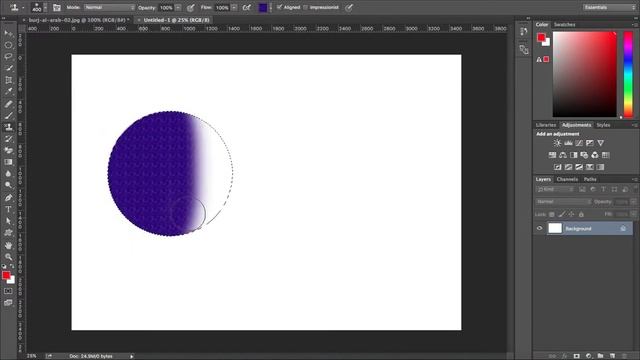Select the Path Selection tool
Screen dimensions: 640x360
coord(8,221)
